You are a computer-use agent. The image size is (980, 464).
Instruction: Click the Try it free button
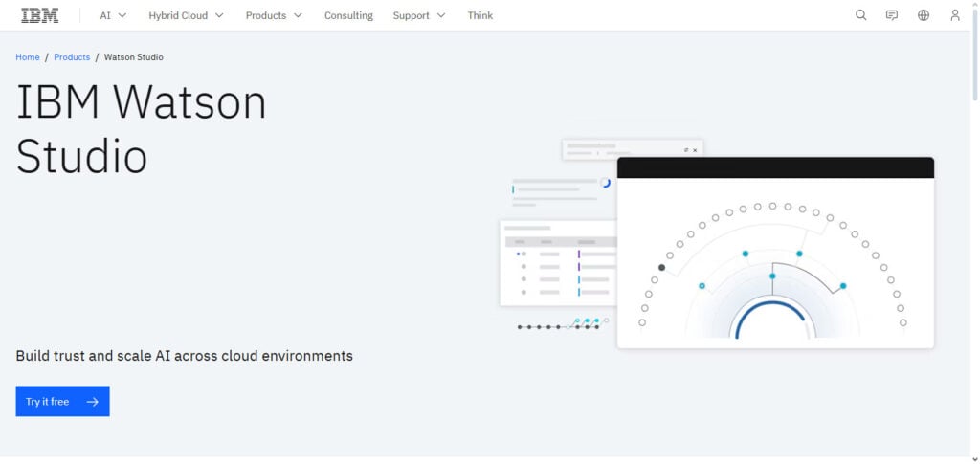point(62,401)
